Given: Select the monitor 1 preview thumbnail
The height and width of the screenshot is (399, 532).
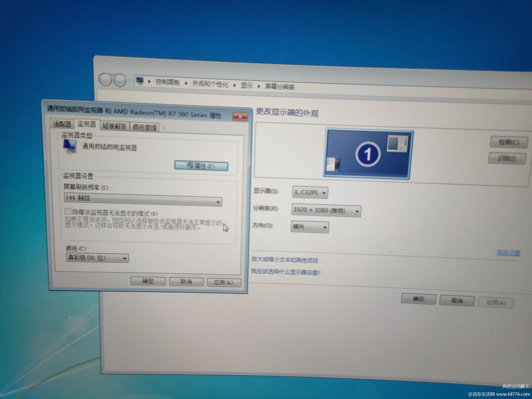Looking at the screenshot, I should [x=368, y=154].
